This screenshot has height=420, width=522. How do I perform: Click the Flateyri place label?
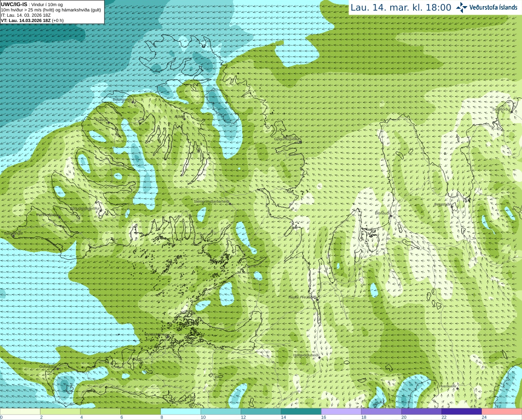(x=102, y=120)
